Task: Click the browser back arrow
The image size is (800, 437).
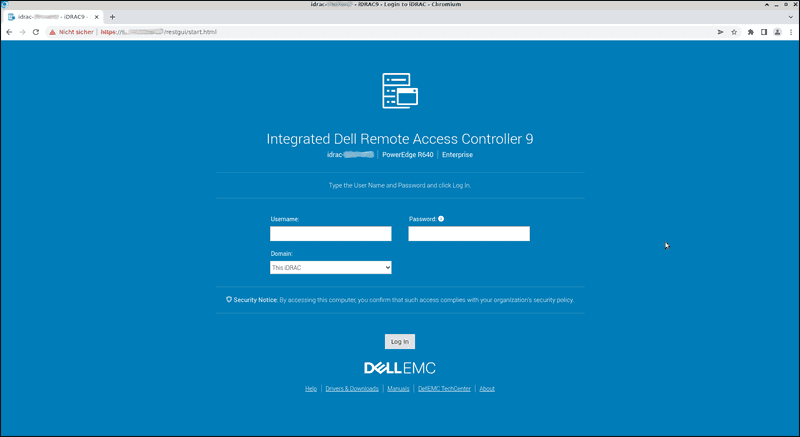Action: pos(9,32)
